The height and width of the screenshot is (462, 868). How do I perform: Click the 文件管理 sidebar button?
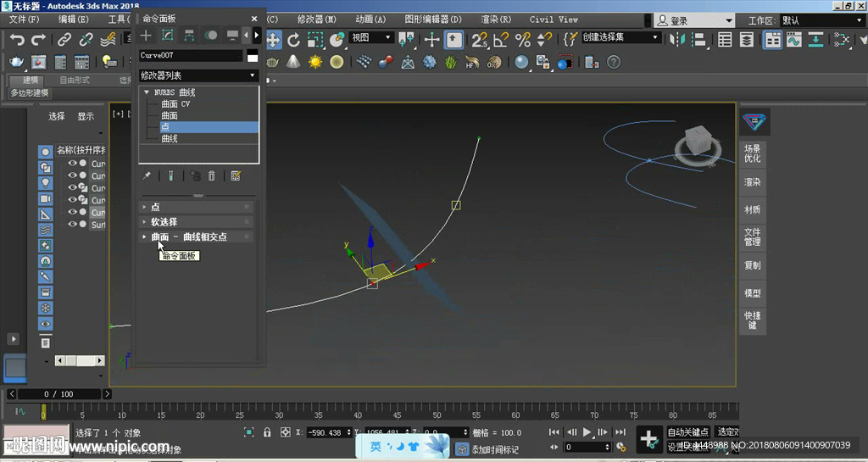pos(753,237)
